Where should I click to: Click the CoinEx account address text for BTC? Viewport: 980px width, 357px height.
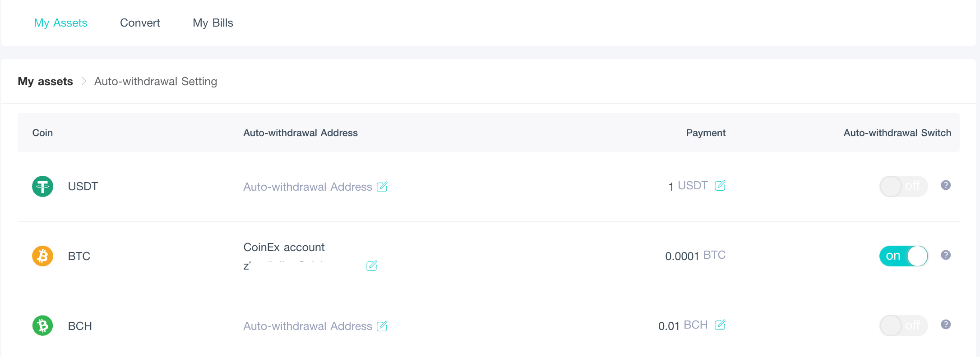[x=284, y=247]
